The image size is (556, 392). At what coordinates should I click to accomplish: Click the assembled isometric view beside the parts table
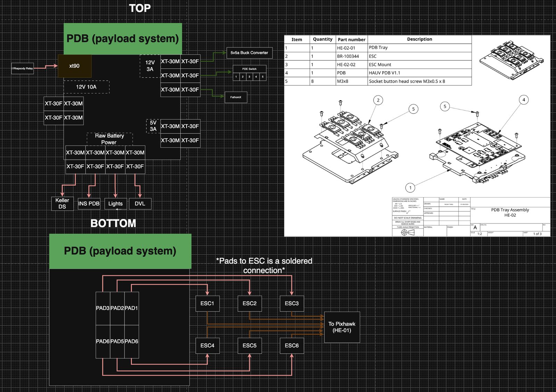[x=512, y=60]
